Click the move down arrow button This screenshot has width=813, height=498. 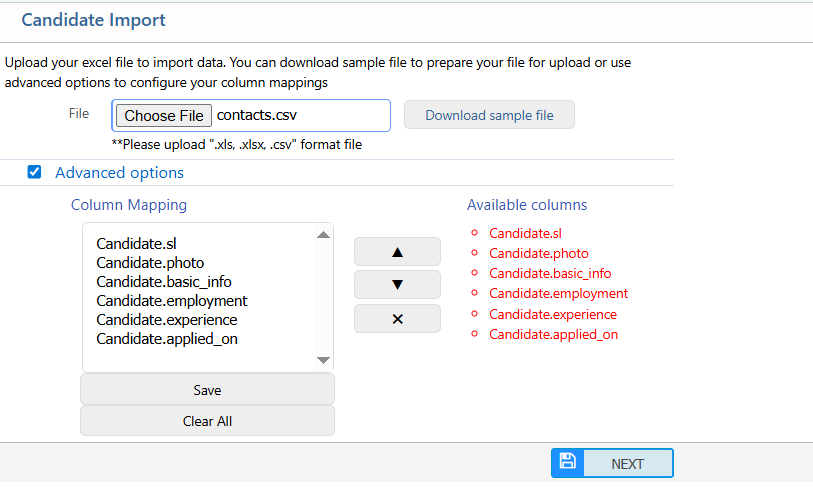(x=397, y=285)
